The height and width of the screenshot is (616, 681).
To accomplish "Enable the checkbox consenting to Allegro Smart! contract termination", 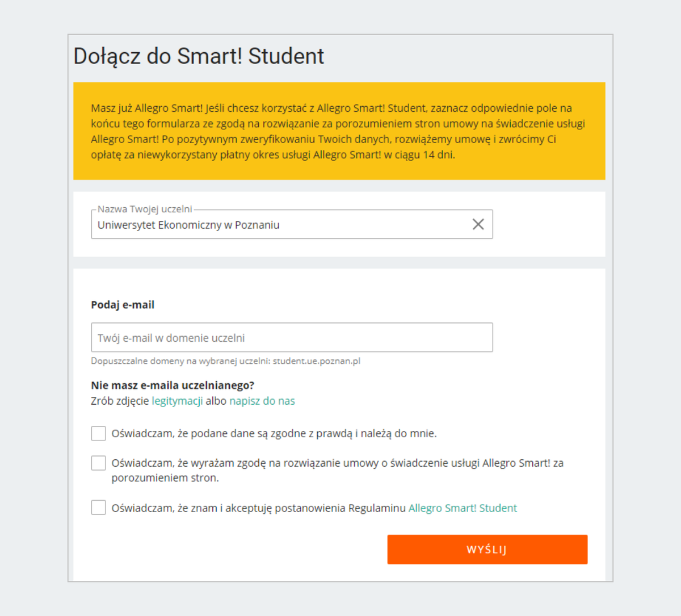I will (99, 463).
